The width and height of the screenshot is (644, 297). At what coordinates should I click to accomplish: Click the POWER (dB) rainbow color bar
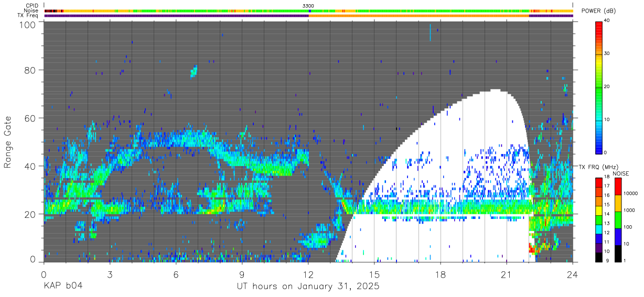[x=598, y=87]
